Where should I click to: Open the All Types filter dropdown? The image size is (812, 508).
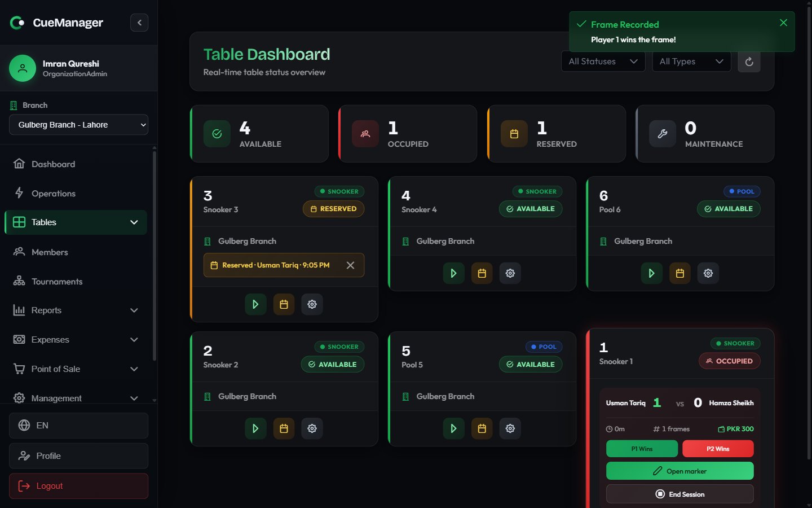point(691,62)
